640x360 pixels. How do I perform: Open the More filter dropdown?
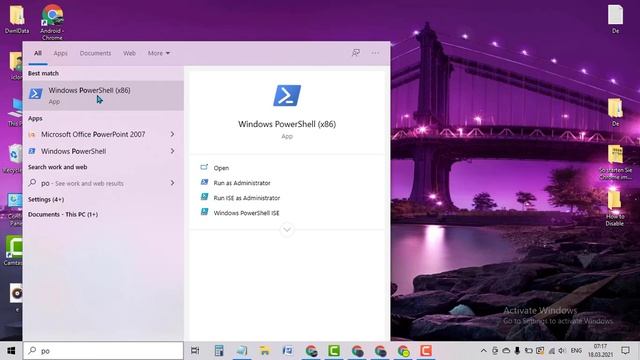pyautogui.click(x=159, y=53)
